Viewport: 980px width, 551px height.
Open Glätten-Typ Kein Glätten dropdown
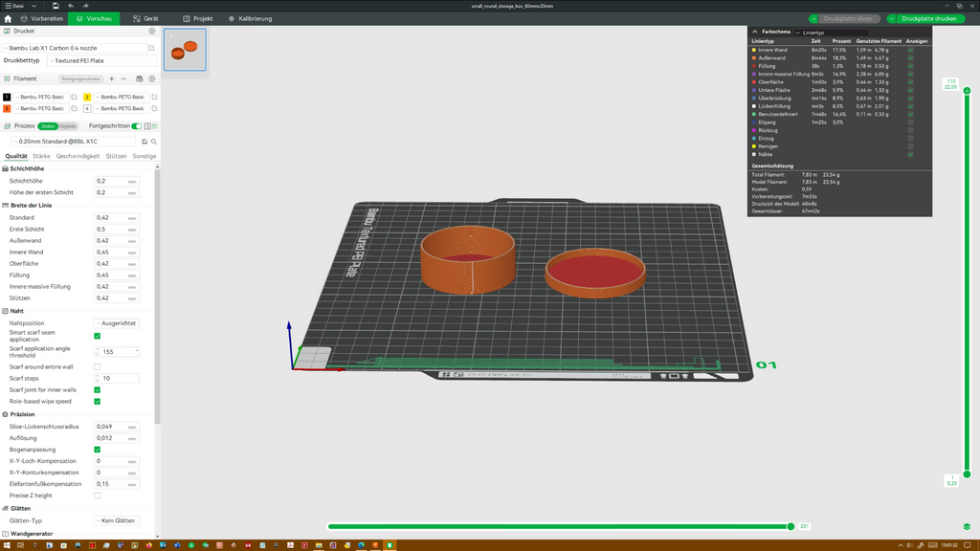point(117,520)
